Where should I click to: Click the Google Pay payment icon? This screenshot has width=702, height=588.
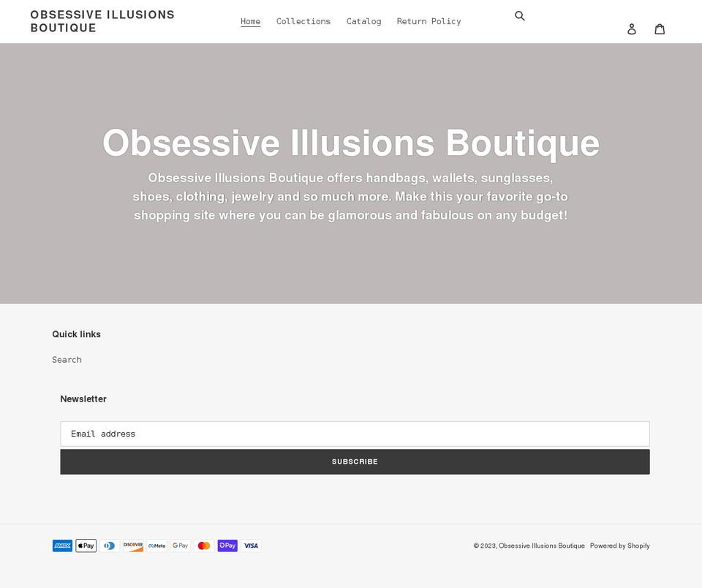point(180,546)
